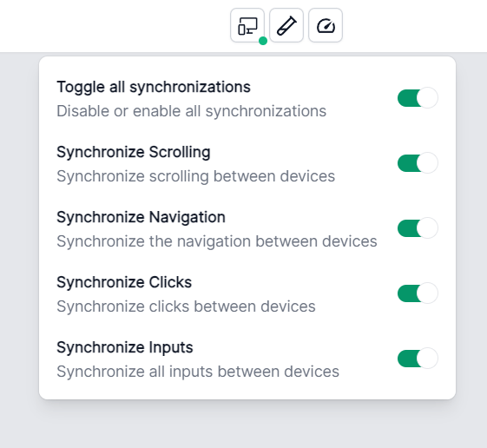Screen dimensions: 487x448
Task: Switch off Synchronize Clicks toggle
Action: [x=418, y=293]
